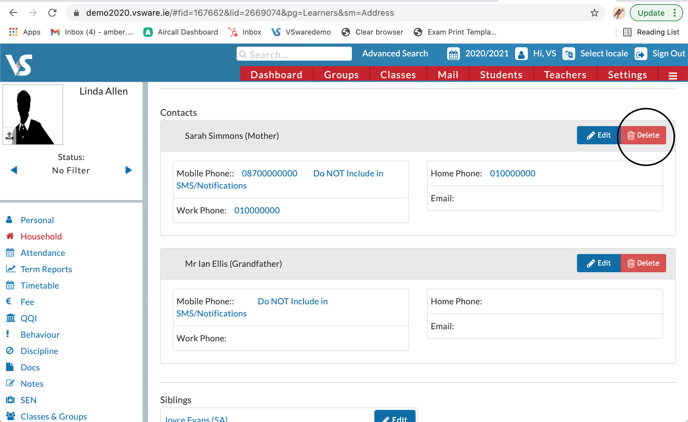Screen dimensions: 688x422
Task: Click the No Filter status text
Action: 71,170
